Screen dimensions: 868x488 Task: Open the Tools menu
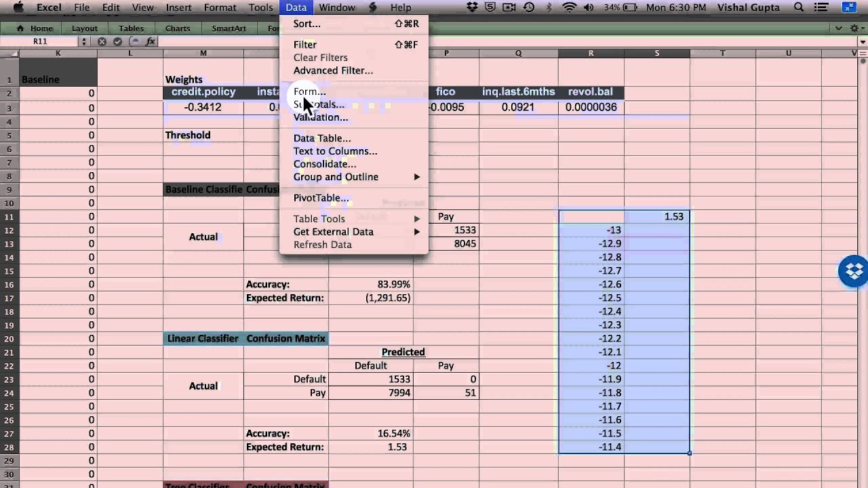260,7
